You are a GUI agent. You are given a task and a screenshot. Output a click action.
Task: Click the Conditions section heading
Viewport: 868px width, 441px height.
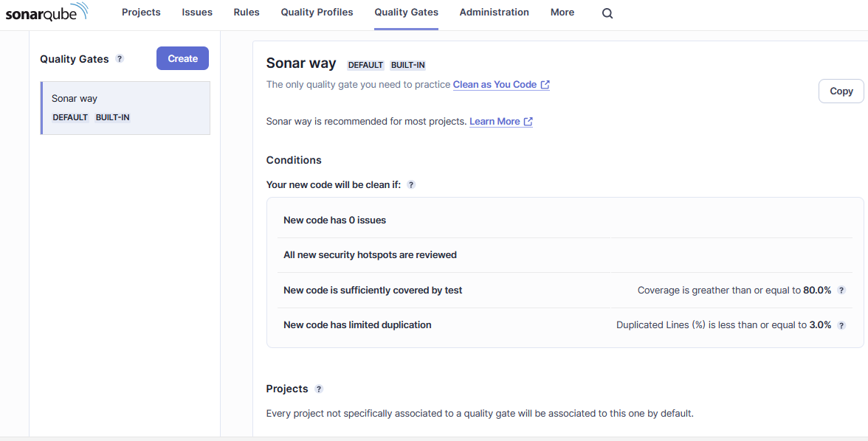coord(294,161)
